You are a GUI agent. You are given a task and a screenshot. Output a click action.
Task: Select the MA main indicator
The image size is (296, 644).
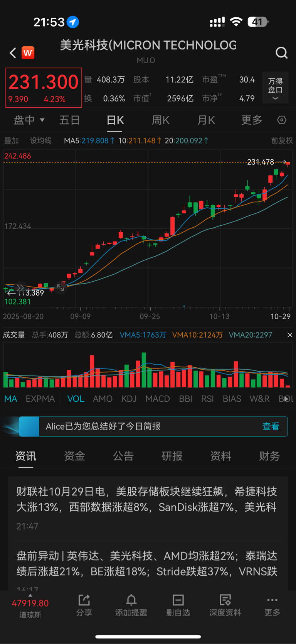coord(10,399)
